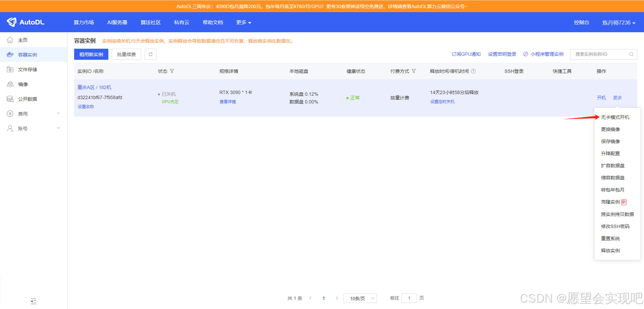Select 重置系统 from menu

point(610,238)
